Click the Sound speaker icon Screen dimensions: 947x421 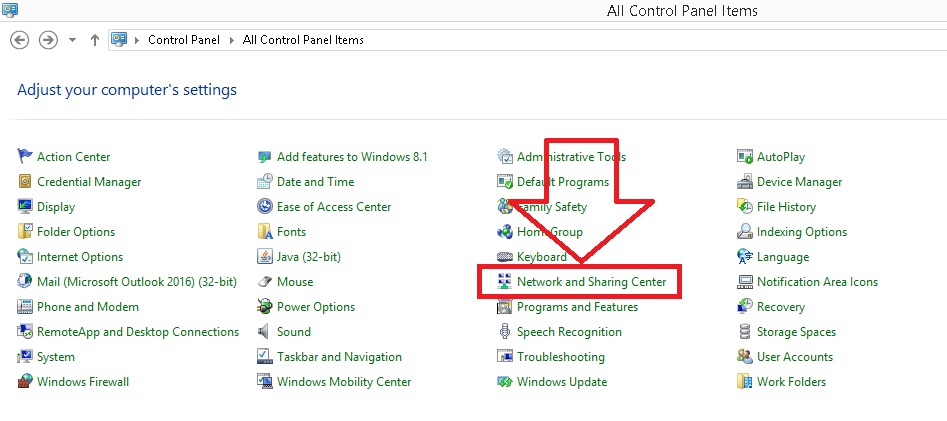[x=265, y=332]
